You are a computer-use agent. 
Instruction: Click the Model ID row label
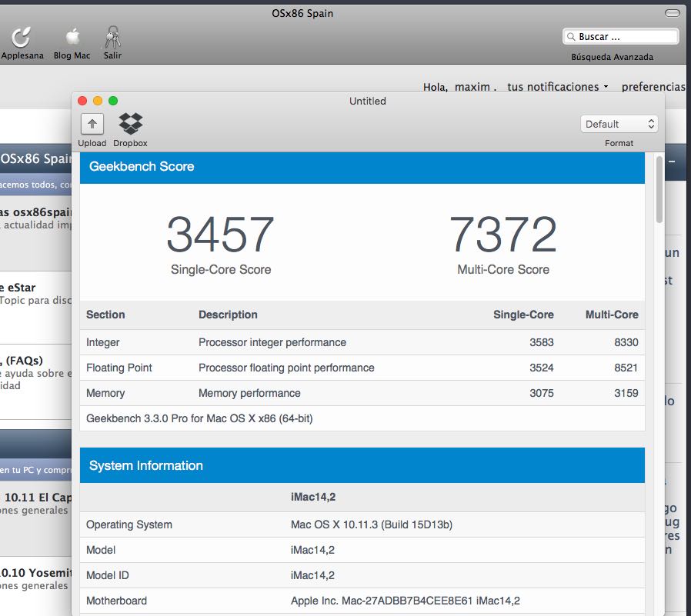pos(108,575)
